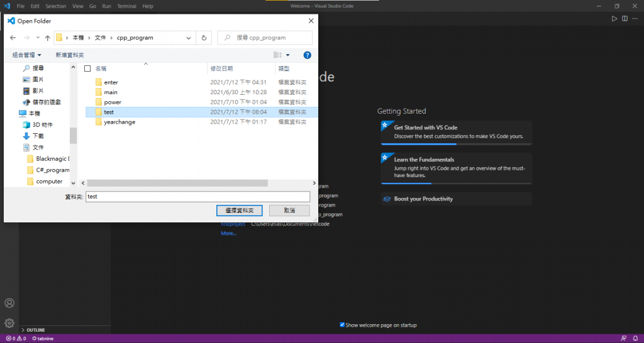Viewport: 644px width, 343px height.
Task: Open the Help menu
Action: tap(147, 6)
